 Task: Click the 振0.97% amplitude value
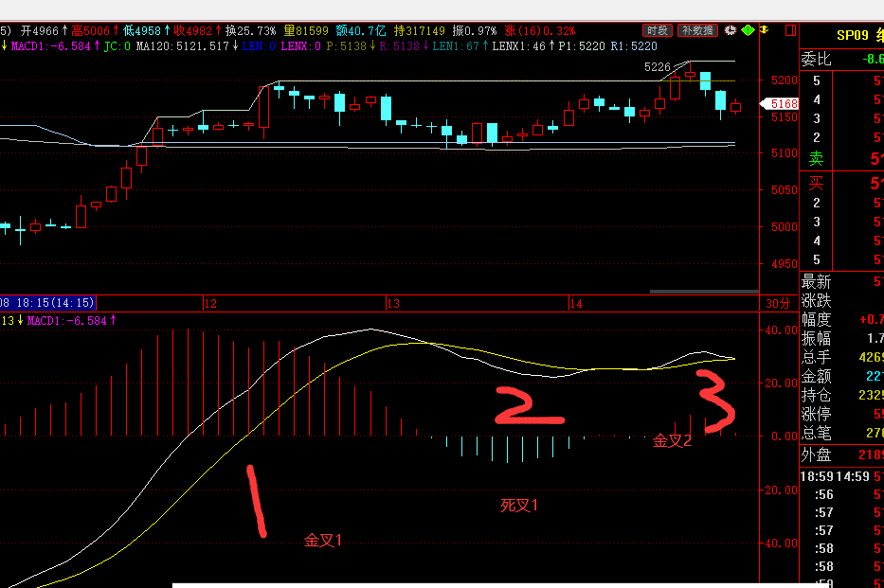pos(474,30)
